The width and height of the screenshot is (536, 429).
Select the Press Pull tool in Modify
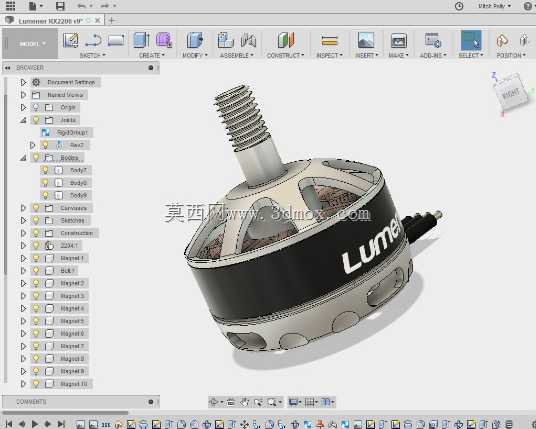(x=195, y=40)
